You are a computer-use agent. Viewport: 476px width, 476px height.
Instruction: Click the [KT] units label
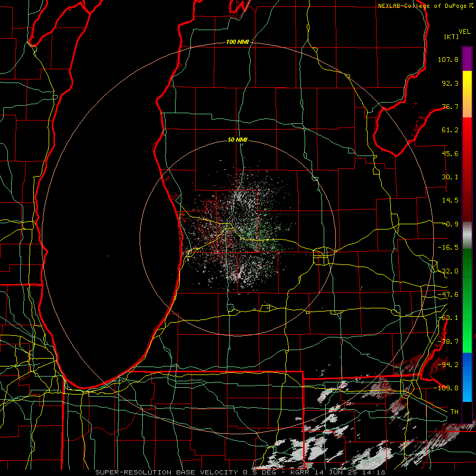click(x=452, y=36)
